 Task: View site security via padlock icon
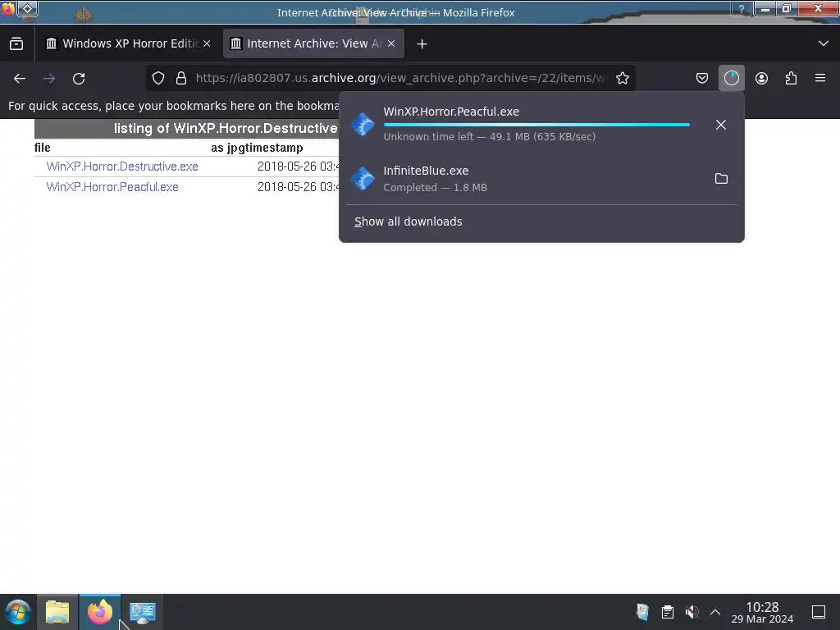(181, 78)
